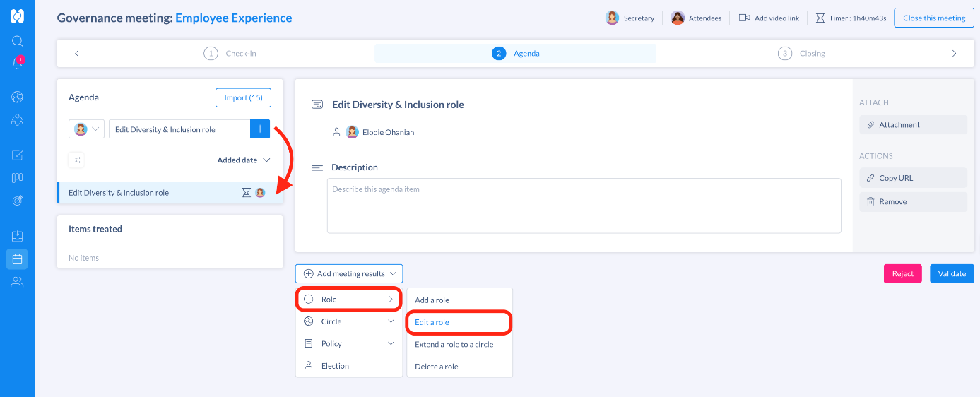The height and width of the screenshot is (397, 980).
Task: Click the Description text area
Action: (584, 206)
